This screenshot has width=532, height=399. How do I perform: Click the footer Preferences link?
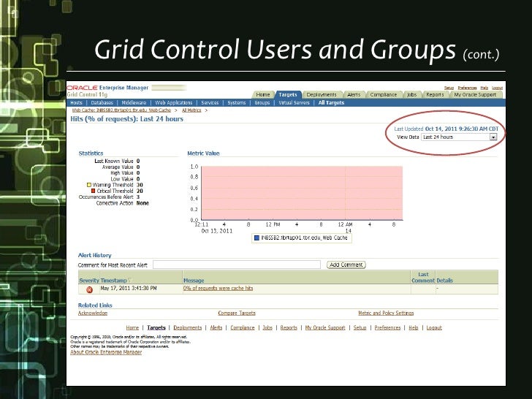coord(388,327)
